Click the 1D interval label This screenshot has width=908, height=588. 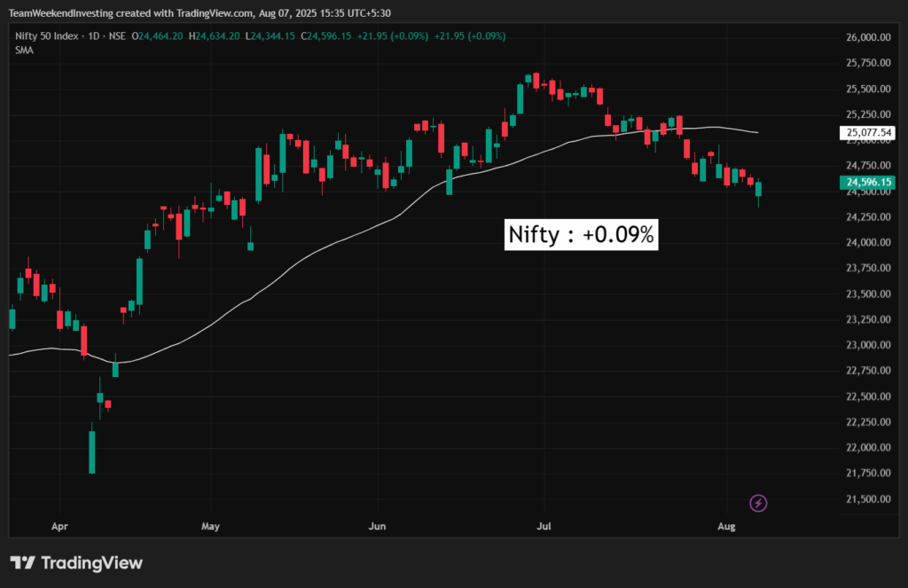click(x=94, y=35)
